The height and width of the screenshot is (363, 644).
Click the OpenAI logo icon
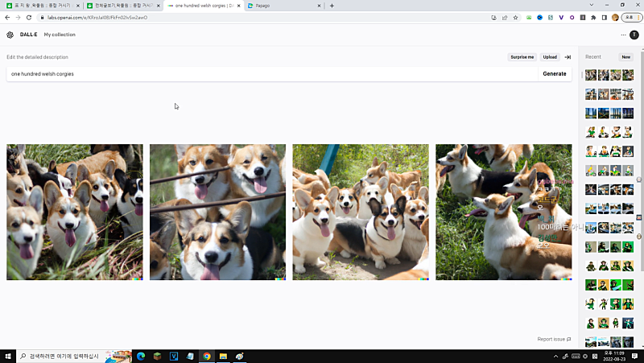pos(10,35)
